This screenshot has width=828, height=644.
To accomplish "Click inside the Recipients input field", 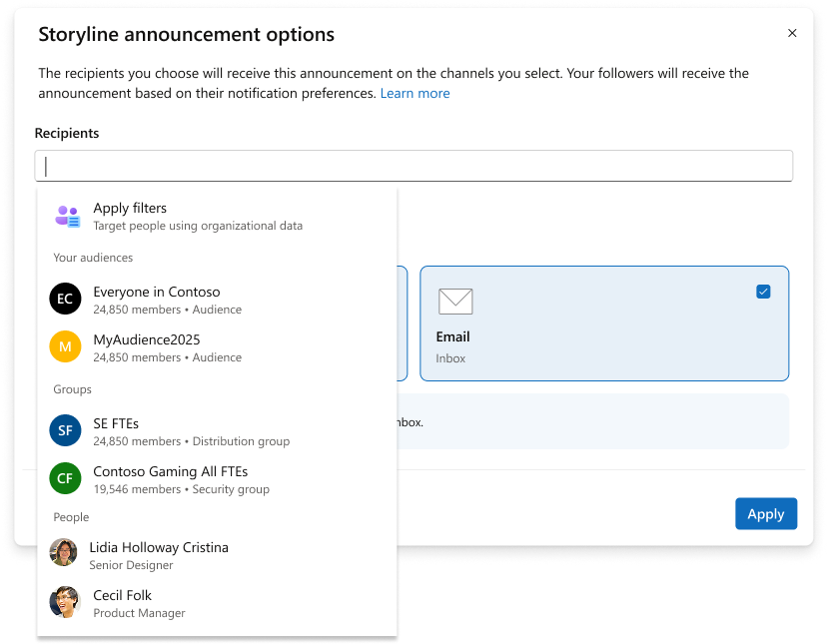I will click(x=414, y=165).
